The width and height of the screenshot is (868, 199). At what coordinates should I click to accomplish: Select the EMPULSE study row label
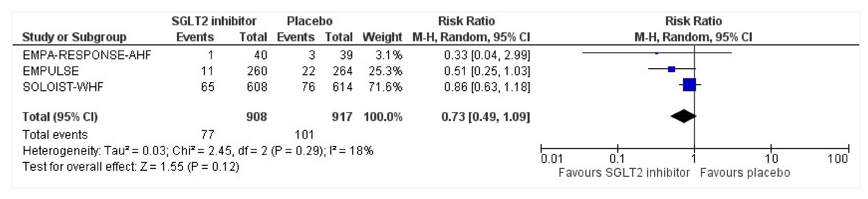tap(51, 71)
